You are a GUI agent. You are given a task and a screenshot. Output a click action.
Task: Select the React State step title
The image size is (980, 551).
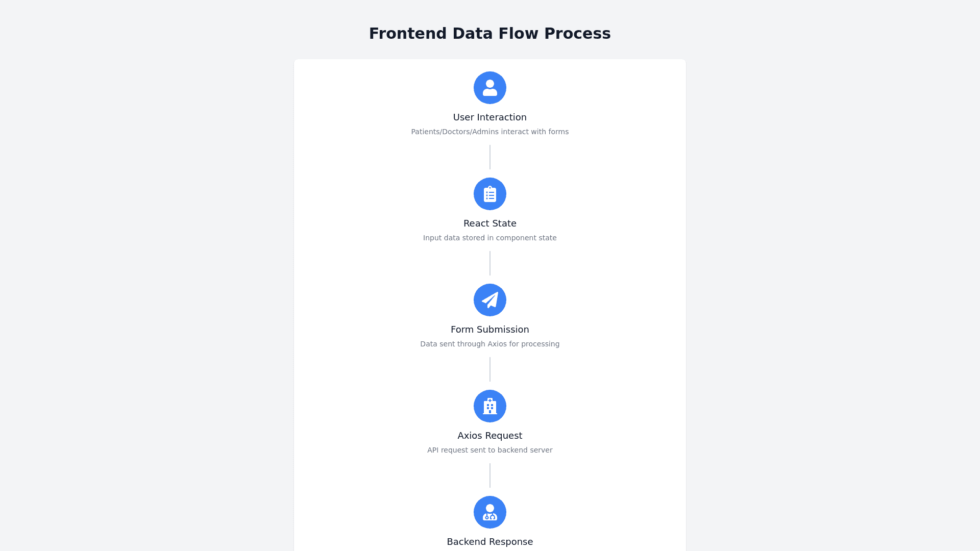[x=490, y=223]
